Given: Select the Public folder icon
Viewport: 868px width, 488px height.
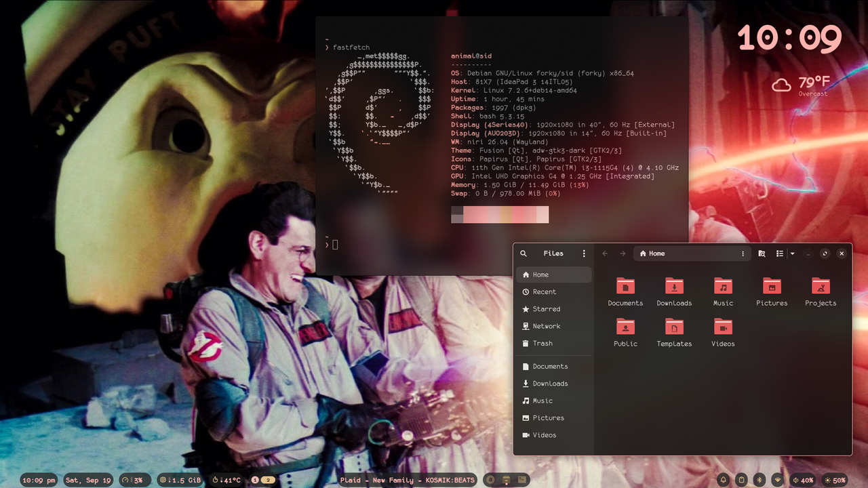Looking at the screenshot, I should click(x=625, y=326).
